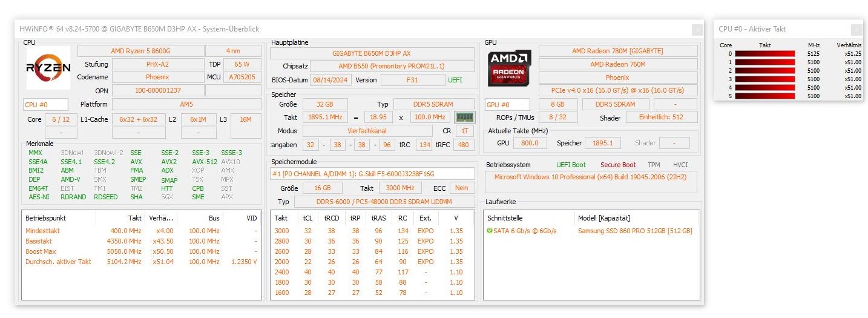Image resolution: width=868 pixels, height=318 pixels.
Task: Click the Vierfachkanal mode field
Action: coord(367,131)
